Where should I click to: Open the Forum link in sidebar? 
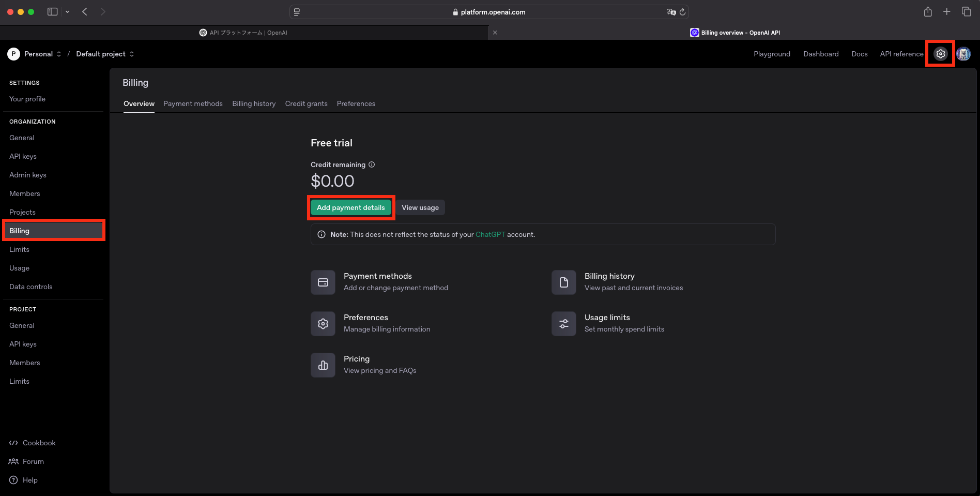pyautogui.click(x=26, y=461)
